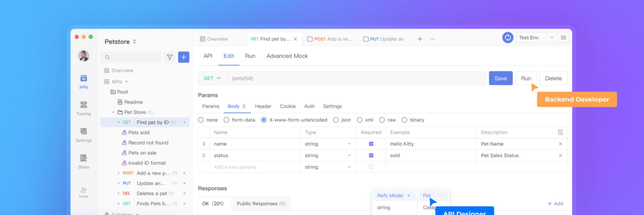Switch to the Advanced Mock tab
Image resolution: width=644 pixels, height=215 pixels.
click(287, 56)
